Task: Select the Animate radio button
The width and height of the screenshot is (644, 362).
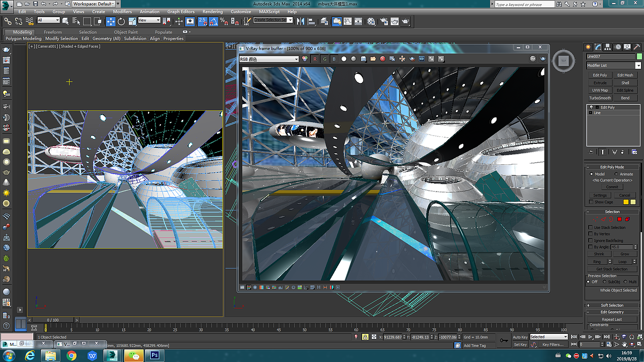Action: [x=616, y=174]
